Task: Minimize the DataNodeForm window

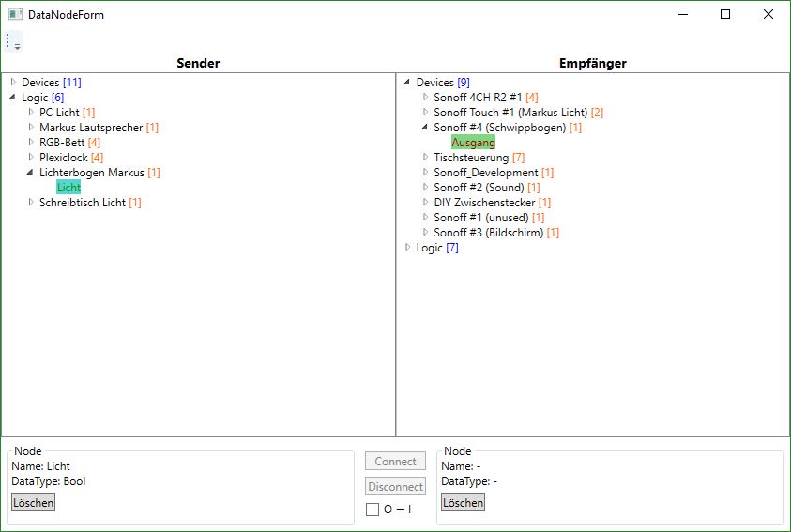Action: (x=683, y=14)
